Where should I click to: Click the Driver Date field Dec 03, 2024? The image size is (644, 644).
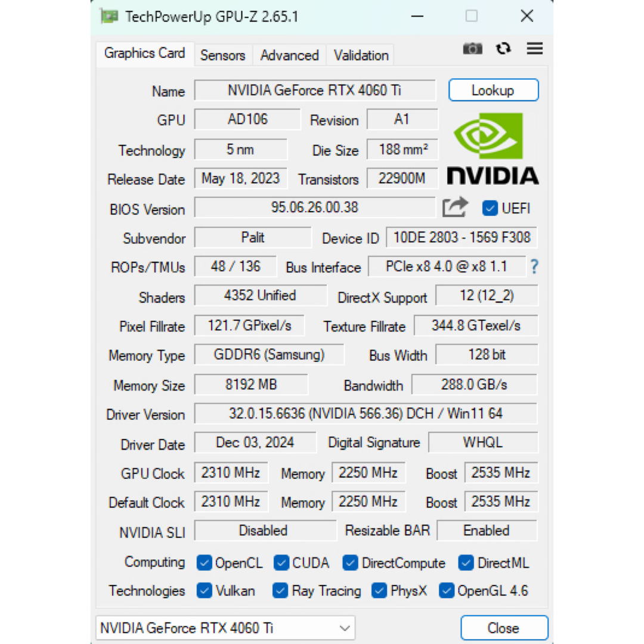[255, 442]
